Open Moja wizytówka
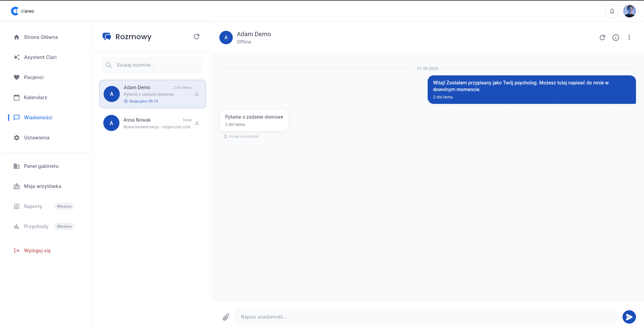Image resolution: width=644 pixels, height=333 pixels. coord(43,186)
